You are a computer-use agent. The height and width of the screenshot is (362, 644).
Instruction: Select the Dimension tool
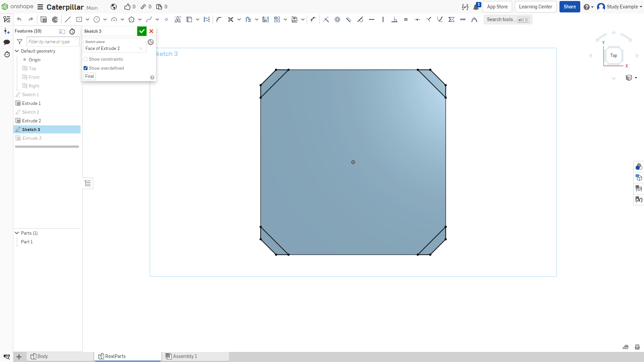click(313, 19)
